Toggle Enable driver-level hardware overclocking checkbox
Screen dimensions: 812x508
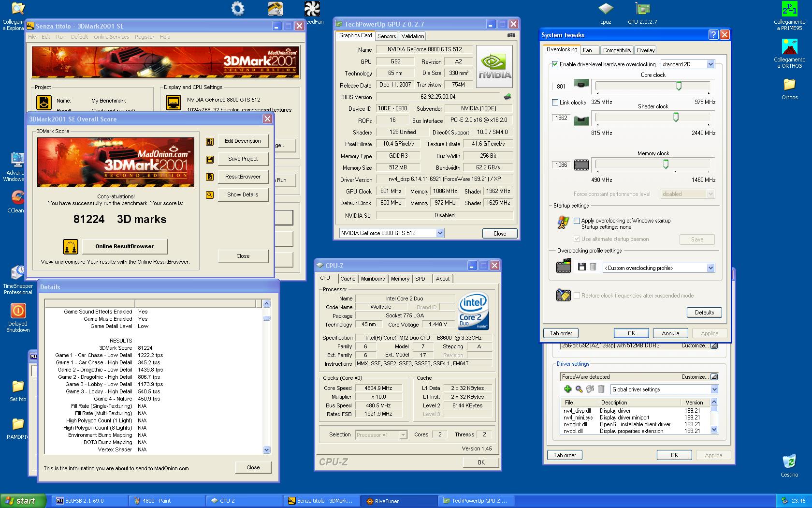coord(555,64)
